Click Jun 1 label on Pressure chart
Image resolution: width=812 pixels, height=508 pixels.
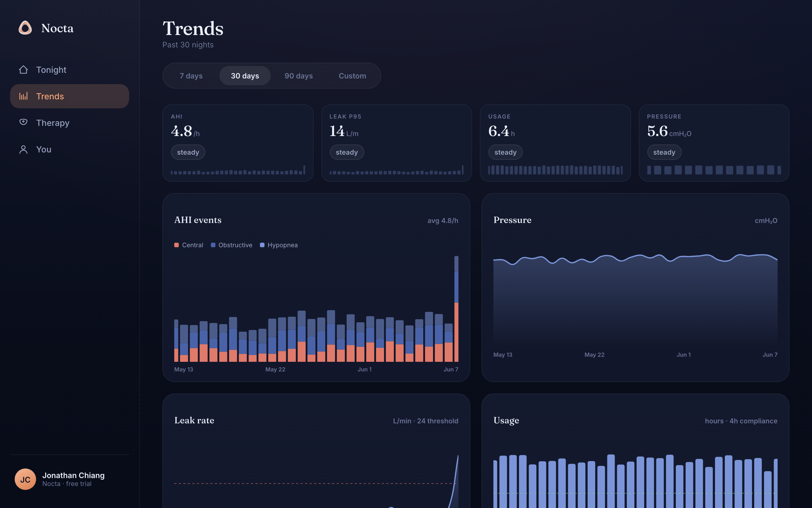(x=683, y=354)
